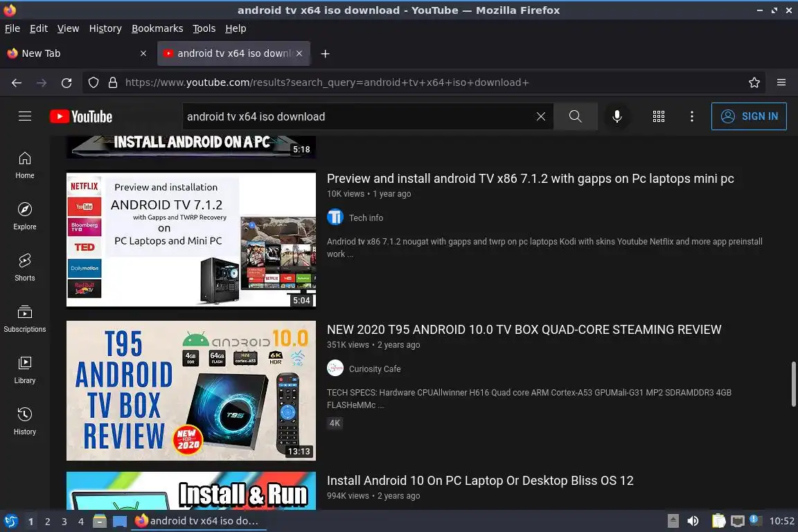Click the Android TV 7.1.2 thumbnail

[191, 239]
